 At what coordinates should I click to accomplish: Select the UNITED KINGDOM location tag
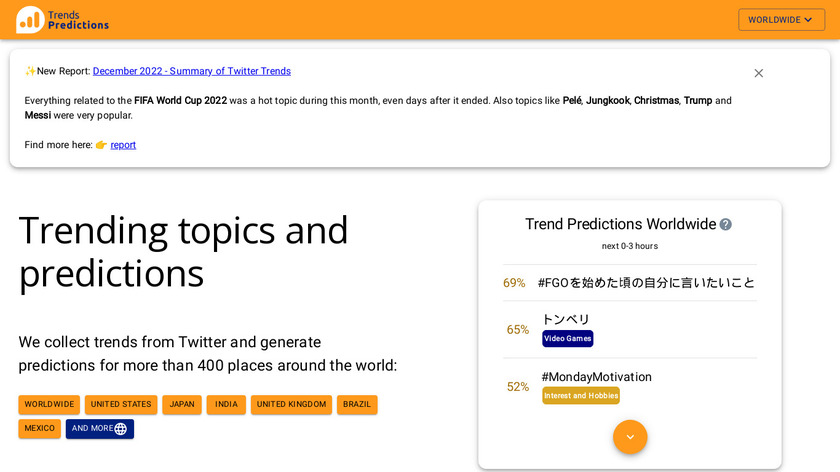tap(291, 404)
